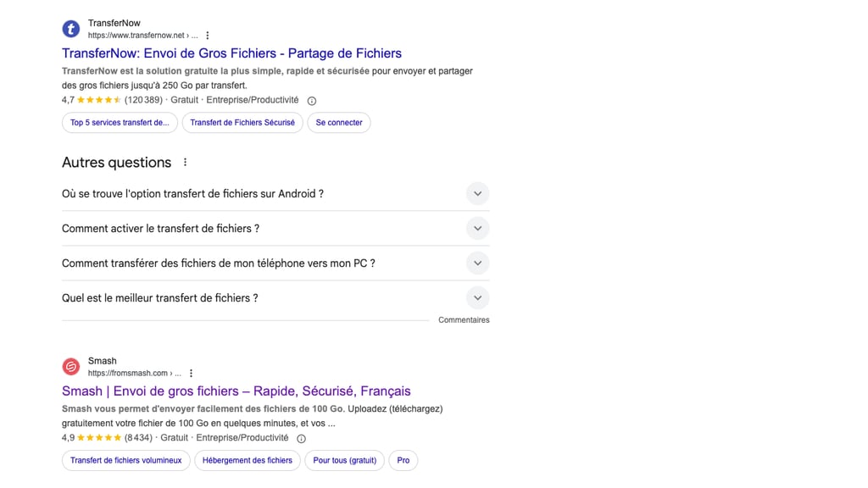This screenshot has width=868, height=488.
Task: Expand 'Quel est le meilleur transfert de fichiers ?'
Action: coord(275,298)
